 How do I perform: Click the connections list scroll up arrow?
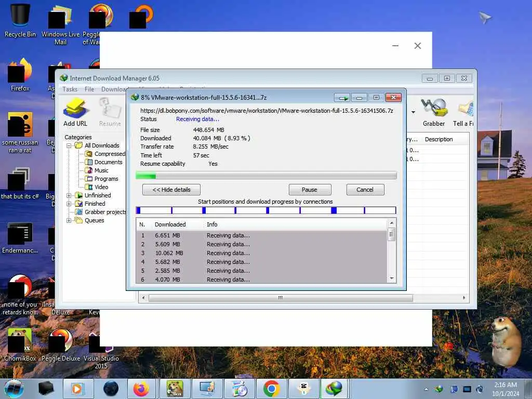(392, 223)
